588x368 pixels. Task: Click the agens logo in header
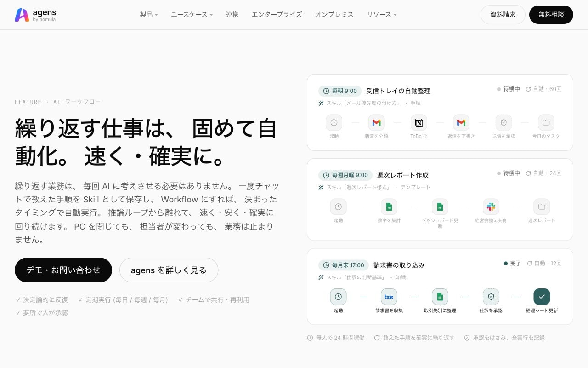coord(35,15)
